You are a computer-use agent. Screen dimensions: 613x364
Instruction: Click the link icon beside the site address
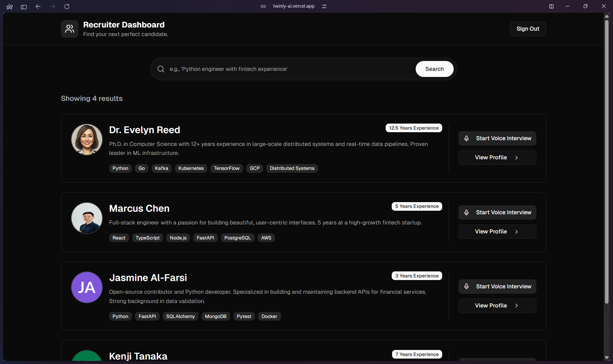point(263,6)
